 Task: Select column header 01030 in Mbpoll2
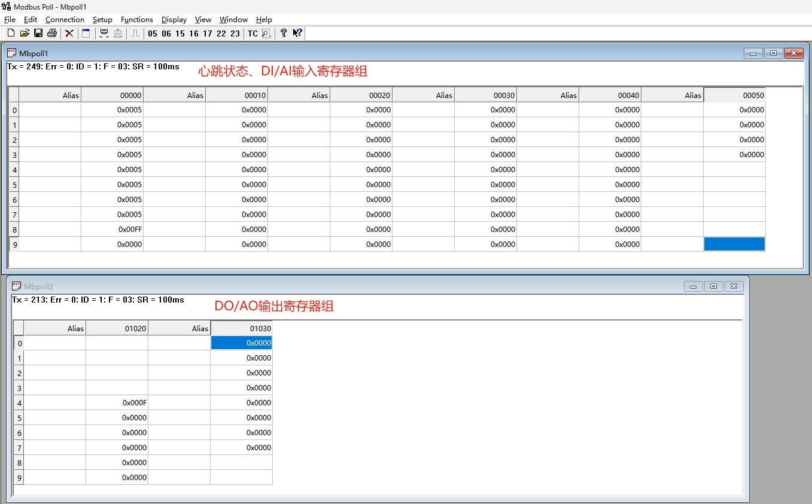[242, 328]
